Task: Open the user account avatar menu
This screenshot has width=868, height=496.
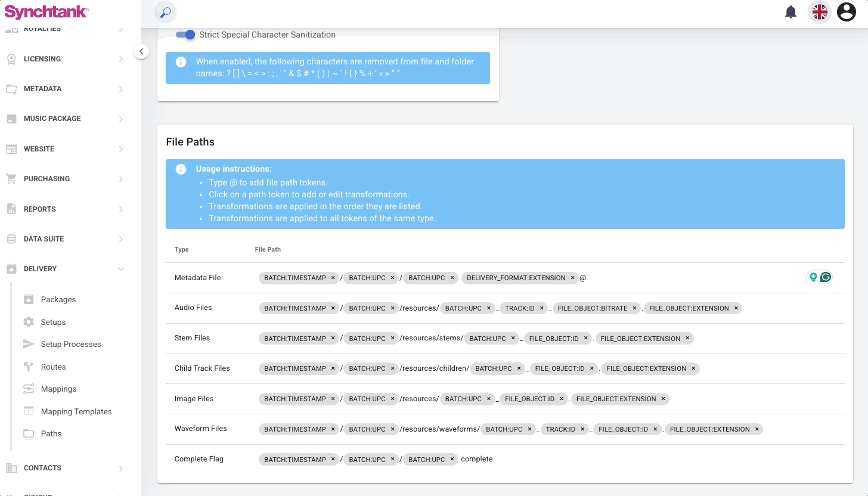Action: (x=847, y=12)
